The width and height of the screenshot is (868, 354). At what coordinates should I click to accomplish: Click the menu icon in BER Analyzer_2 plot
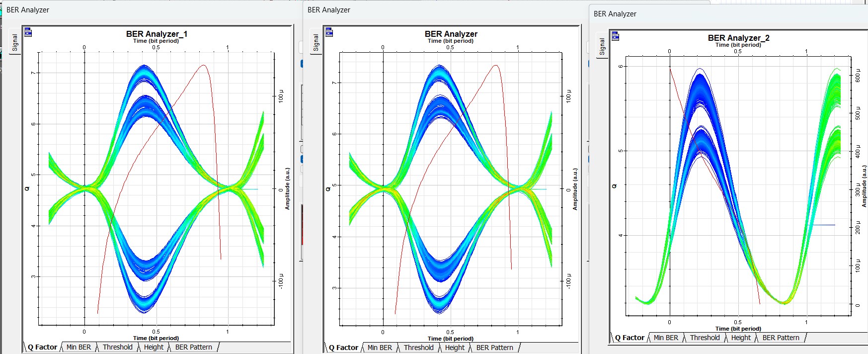coord(616,36)
